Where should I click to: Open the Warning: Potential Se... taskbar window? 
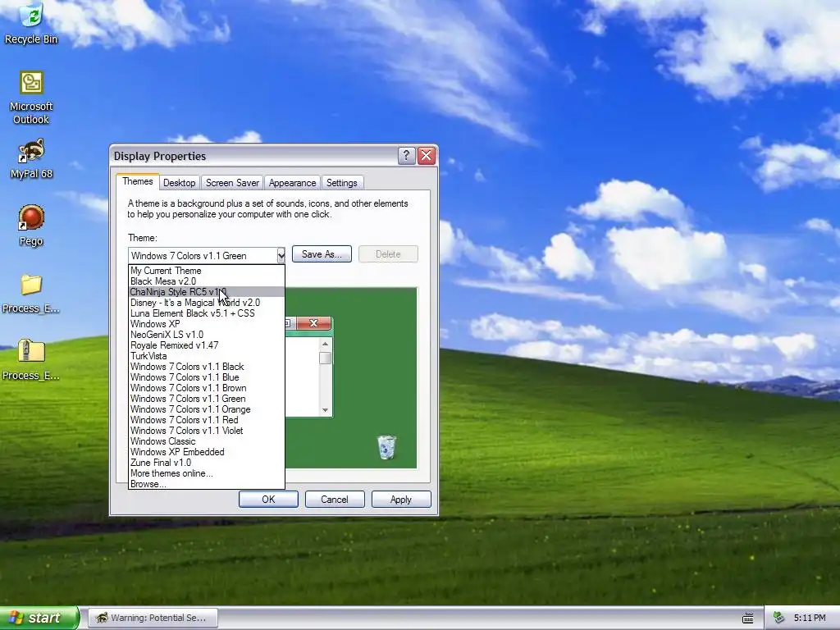tap(153, 618)
